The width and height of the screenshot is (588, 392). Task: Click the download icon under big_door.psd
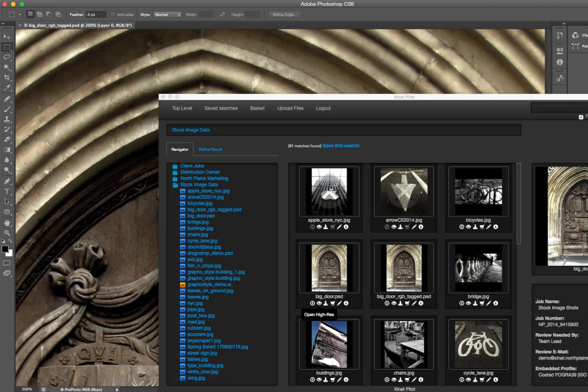pos(325,303)
